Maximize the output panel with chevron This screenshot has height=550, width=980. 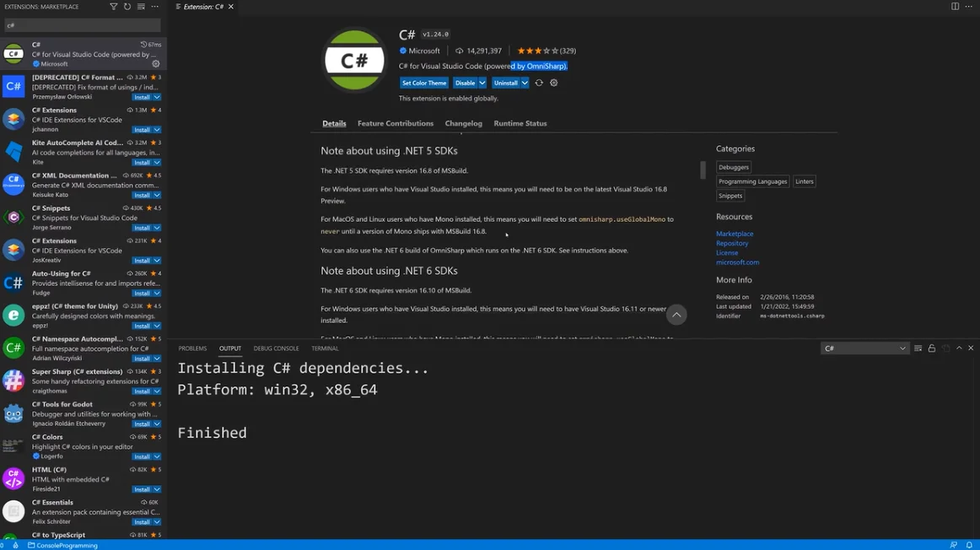(959, 348)
